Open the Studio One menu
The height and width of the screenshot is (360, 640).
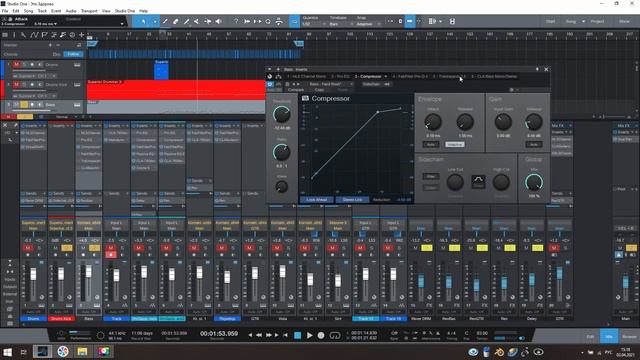click(124, 11)
